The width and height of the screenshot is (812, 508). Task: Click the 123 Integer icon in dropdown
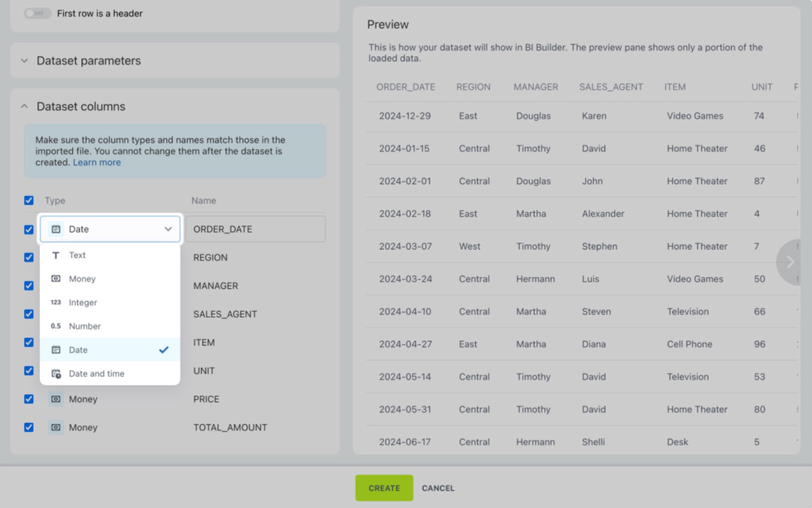[56, 303]
